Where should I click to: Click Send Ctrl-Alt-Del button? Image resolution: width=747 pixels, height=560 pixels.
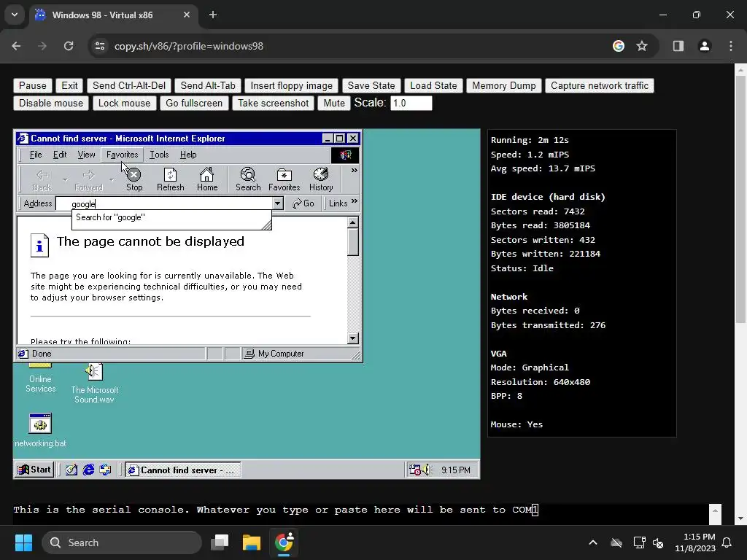click(129, 86)
